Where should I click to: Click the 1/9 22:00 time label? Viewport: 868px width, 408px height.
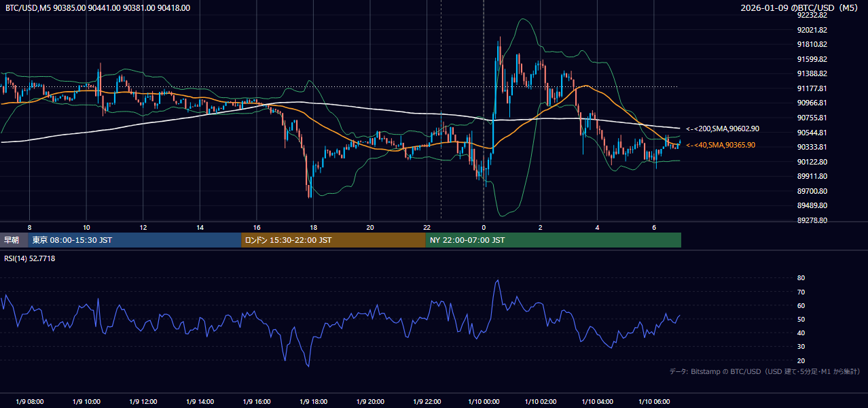(x=427, y=401)
